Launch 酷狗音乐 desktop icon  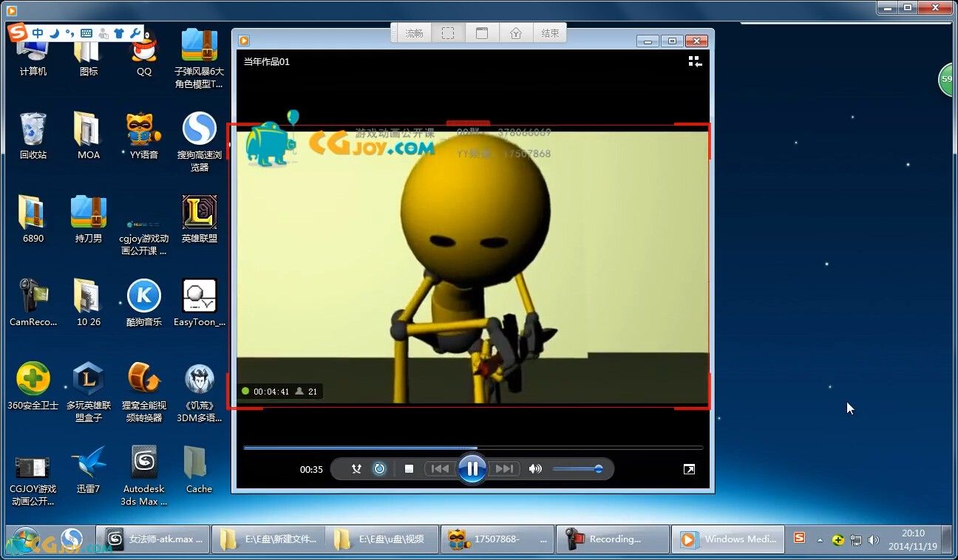[144, 303]
